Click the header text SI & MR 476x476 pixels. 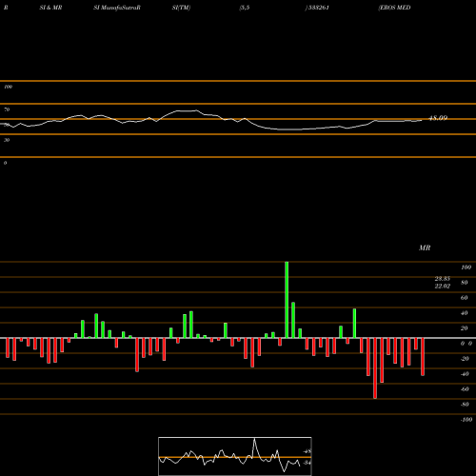(x=50, y=8)
